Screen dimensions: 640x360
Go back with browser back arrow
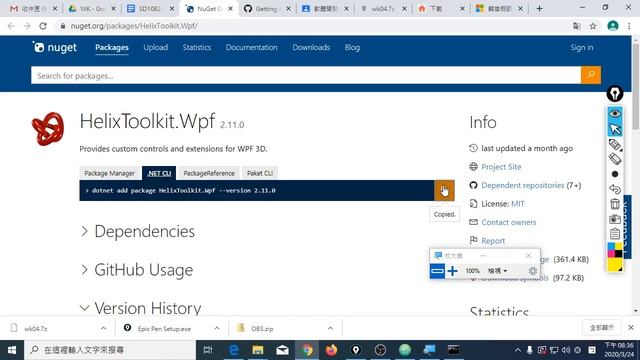11,26
